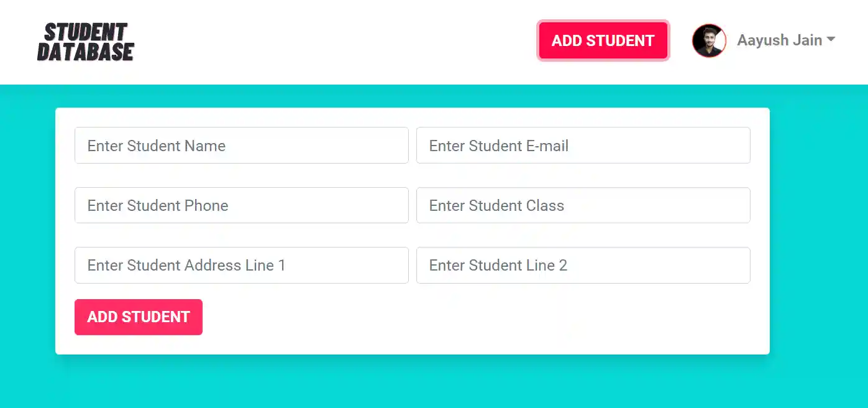Click empty white header area between logo and button

[x=336, y=41]
